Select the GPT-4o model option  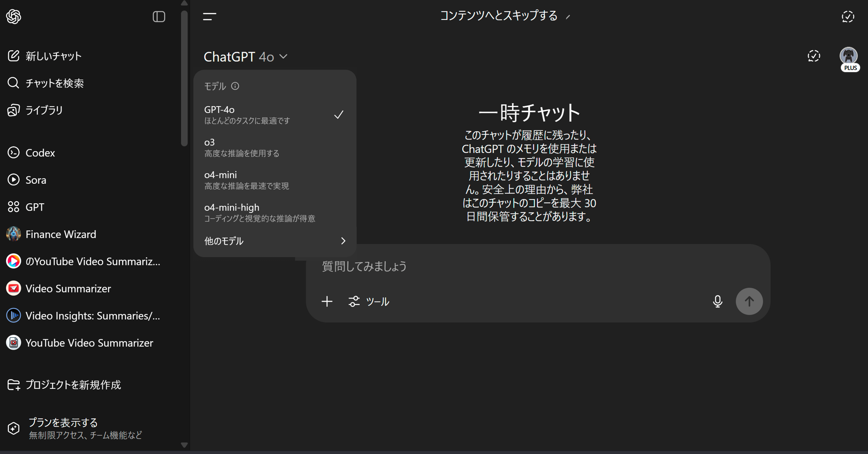[275, 115]
